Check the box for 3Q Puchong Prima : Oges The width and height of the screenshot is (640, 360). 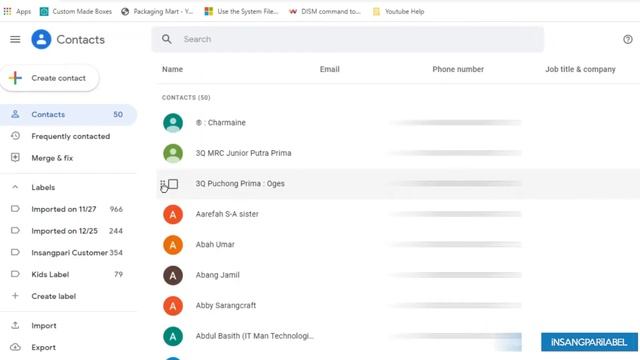point(173,184)
